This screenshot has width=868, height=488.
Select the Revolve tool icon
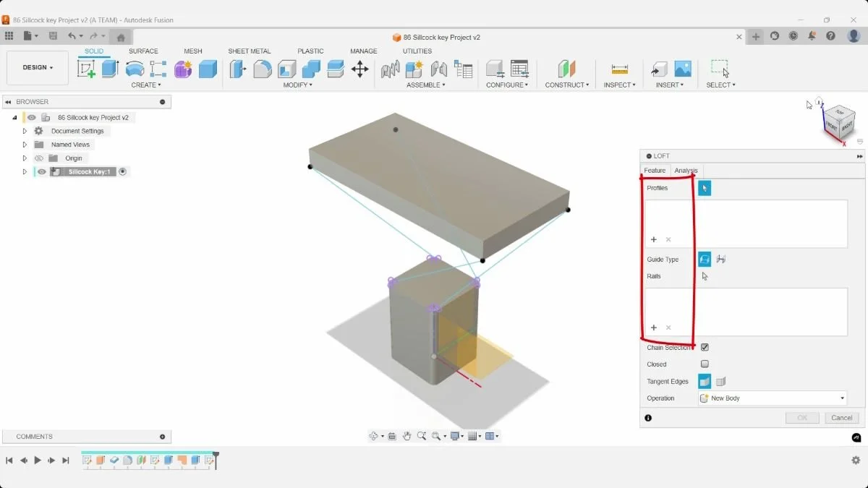pyautogui.click(x=135, y=69)
